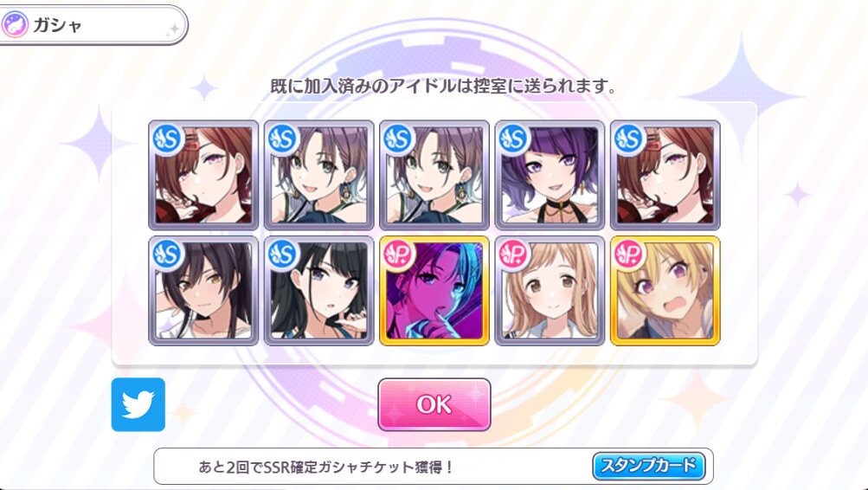Select black ponytail idol with golden eyes
This screenshot has width=868, height=490.
pyautogui.click(x=203, y=291)
